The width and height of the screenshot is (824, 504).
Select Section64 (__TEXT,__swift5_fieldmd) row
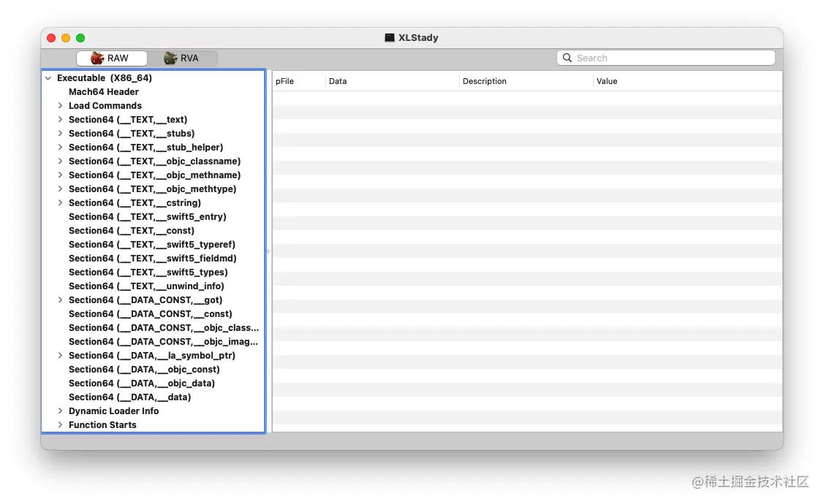pos(154,259)
